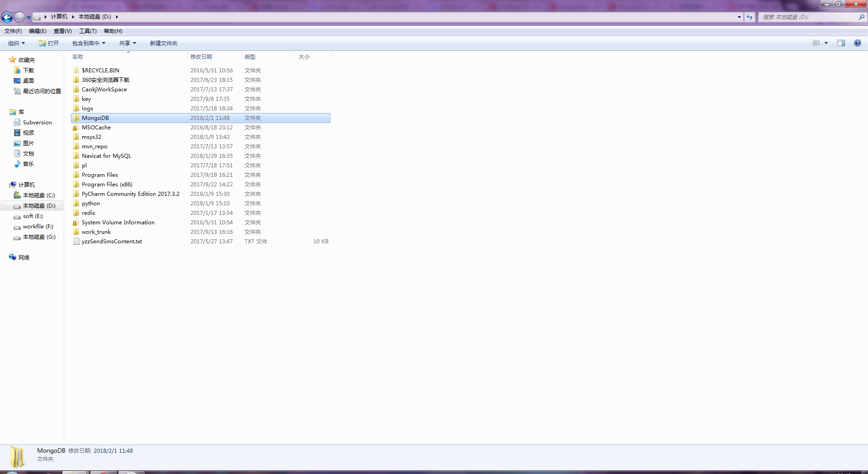Select the PyCharm Community Edition 2017.3.2 folder icon
868x474 pixels.
(x=76, y=194)
